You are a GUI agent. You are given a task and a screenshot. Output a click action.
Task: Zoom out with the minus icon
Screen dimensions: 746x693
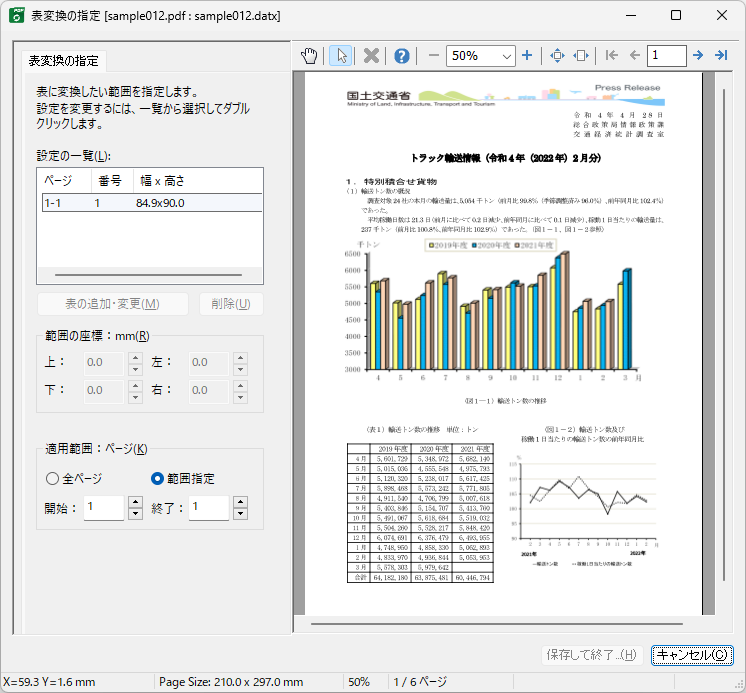tap(433, 56)
